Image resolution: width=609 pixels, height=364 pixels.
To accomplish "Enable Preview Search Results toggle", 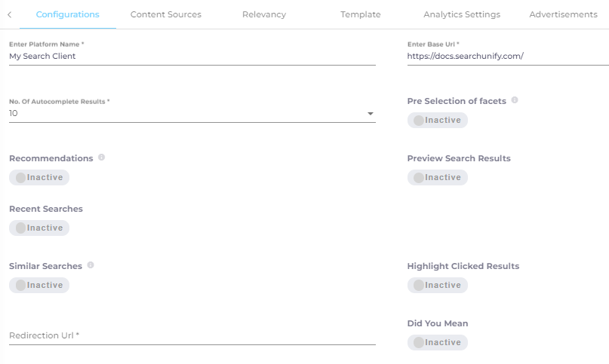I will tap(438, 177).
